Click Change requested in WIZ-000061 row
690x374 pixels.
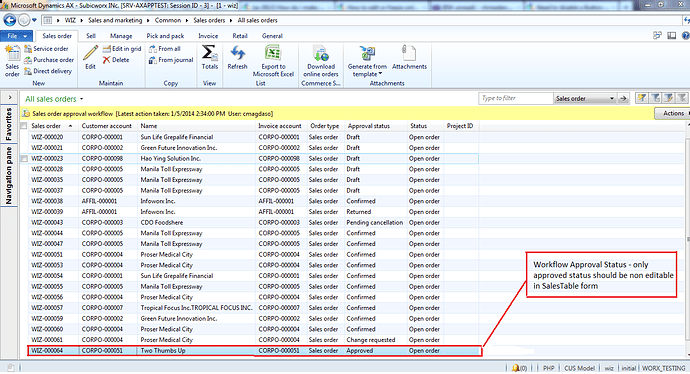click(371, 340)
